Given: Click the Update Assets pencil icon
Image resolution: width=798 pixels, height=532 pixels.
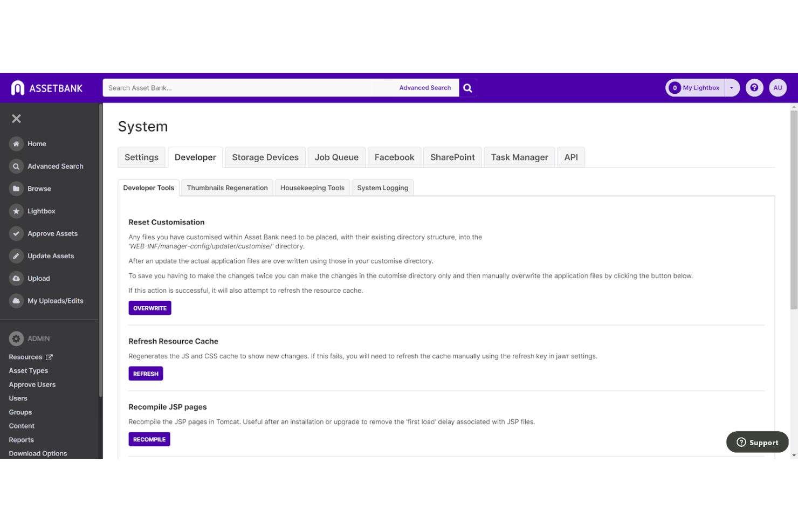Looking at the screenshot, I should [x=16, y=256].
